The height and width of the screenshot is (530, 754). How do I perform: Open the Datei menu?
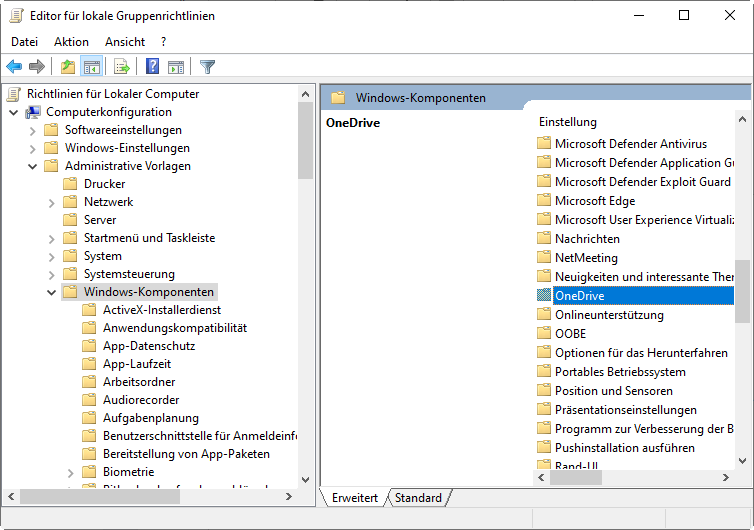pyautogui.click(x=25, y=42)
